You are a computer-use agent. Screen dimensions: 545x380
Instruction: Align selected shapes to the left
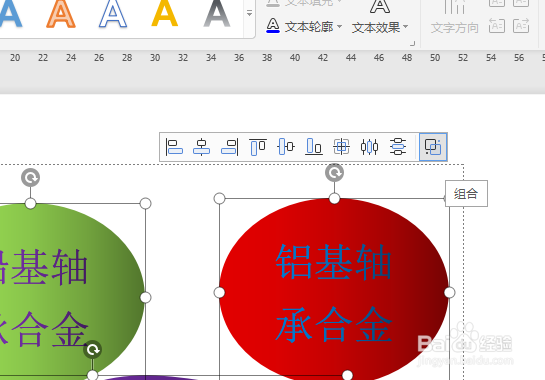pos(174,147)
